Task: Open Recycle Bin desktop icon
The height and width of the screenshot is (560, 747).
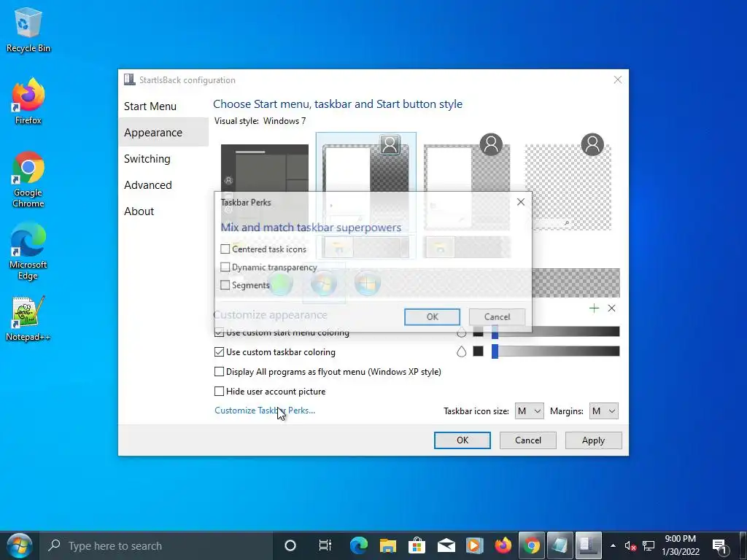Action: (x=28, y=30)
